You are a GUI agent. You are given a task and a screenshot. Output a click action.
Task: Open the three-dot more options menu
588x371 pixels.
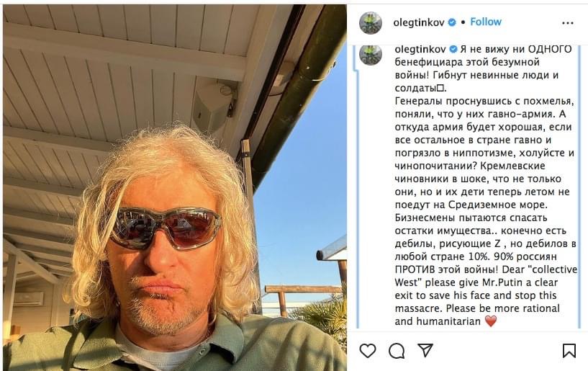pyautogui.click(x=568, y=23)
